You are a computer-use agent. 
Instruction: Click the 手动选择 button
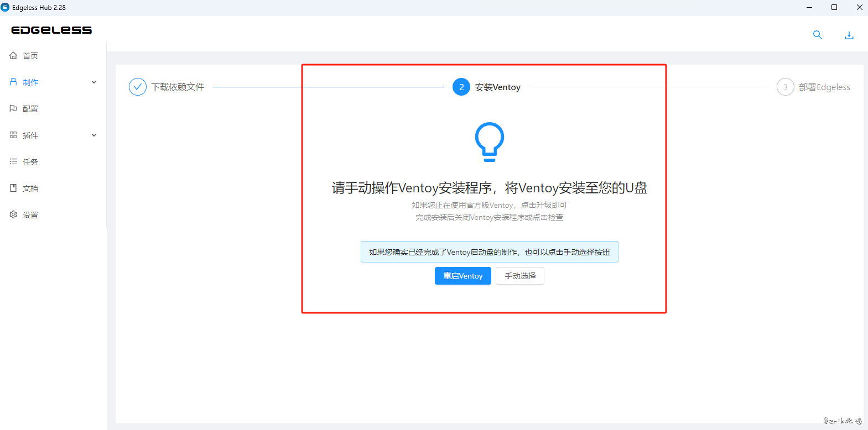coord(520,276)
